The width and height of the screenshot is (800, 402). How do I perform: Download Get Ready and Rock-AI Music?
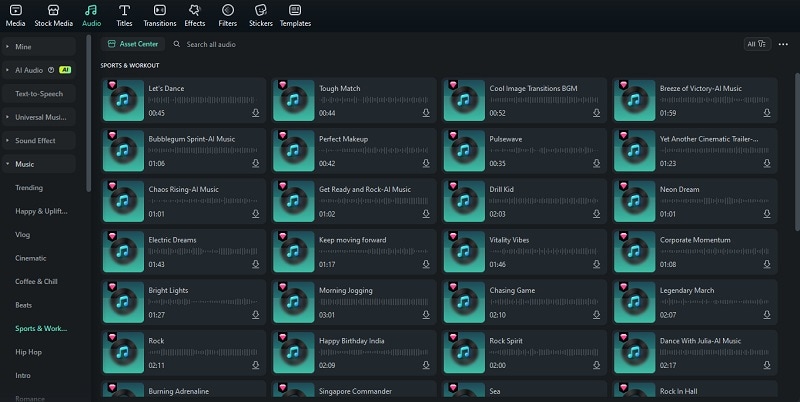pos(426,214)
